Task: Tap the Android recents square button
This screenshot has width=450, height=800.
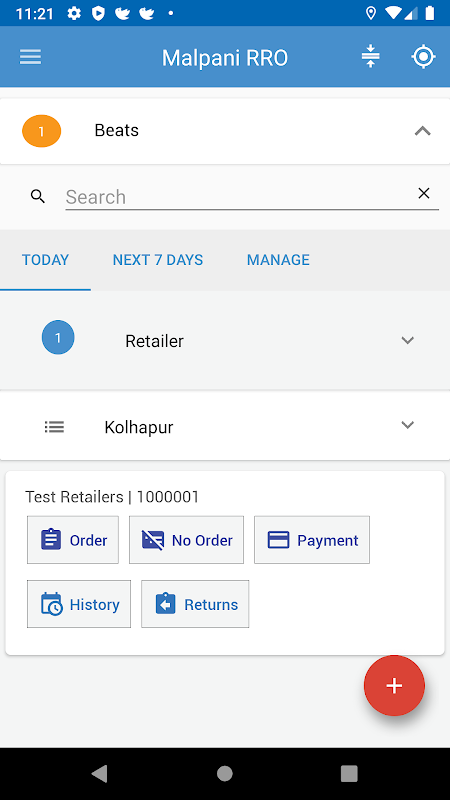Action: pyautogui.click(x=349, y=774)
